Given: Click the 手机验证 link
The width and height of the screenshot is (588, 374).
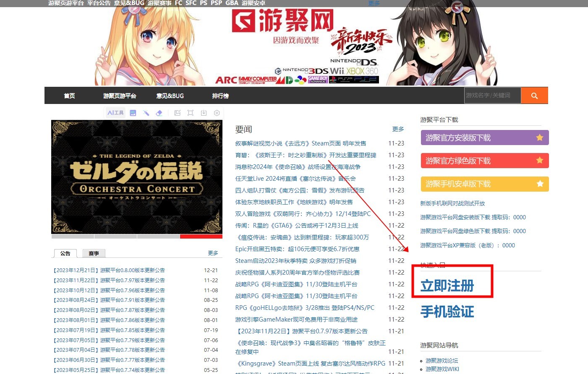Looking at the screenshot, I should coord(447,312).
